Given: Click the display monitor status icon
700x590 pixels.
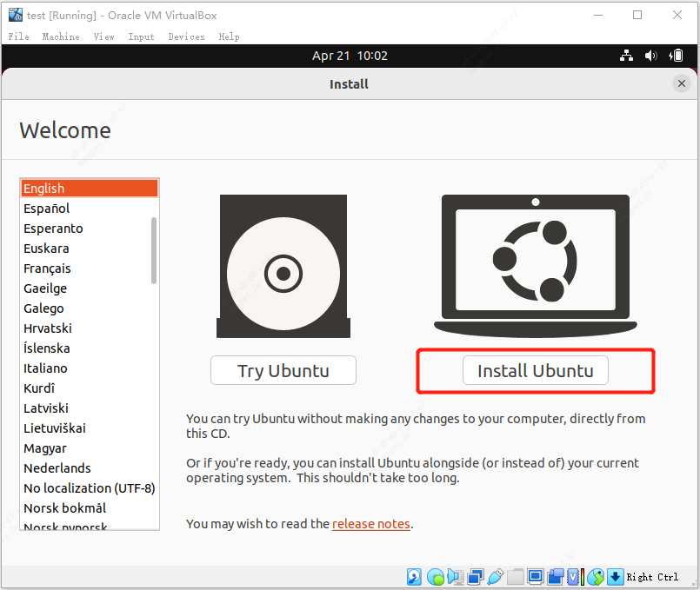Looking at the screenshot, I should coord(535,577).
